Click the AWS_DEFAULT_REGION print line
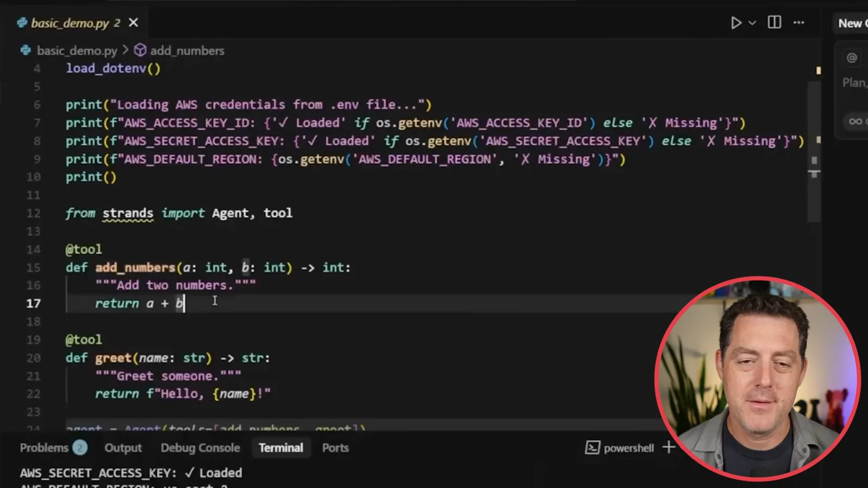The width and height of the screenshot is (868, 488). coord(346,159)
